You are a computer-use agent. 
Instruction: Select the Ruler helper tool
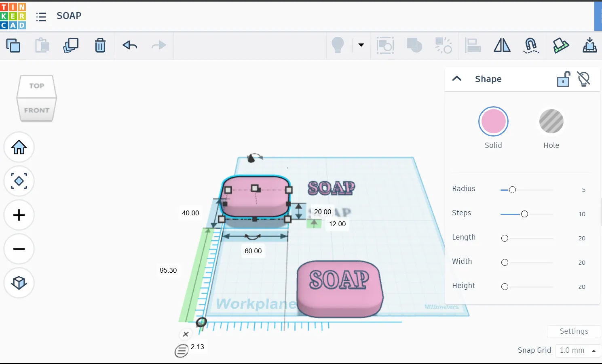click(x=560, y=45)
